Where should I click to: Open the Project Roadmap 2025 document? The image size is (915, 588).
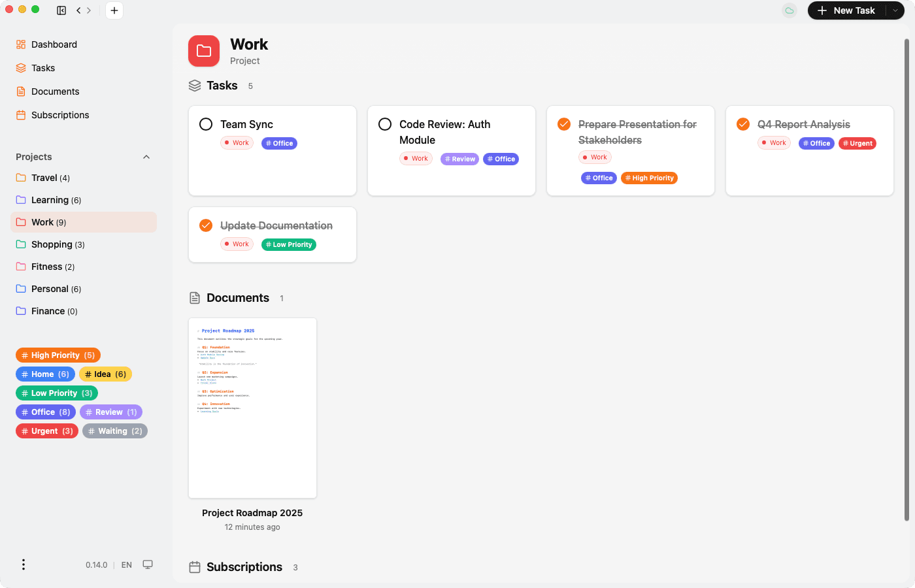pyautogui.click(x=252, y=407)
